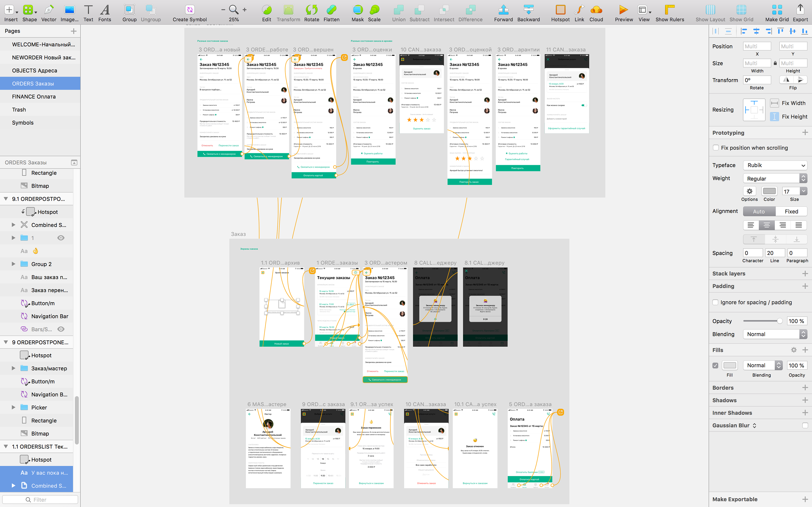Screen dimensions: 812x507
Task: Click the text Color swatch
Action: pos(769,191)
